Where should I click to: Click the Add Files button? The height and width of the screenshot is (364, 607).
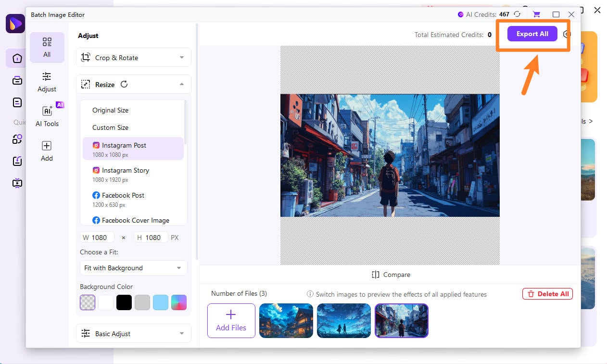coord(231,320)
